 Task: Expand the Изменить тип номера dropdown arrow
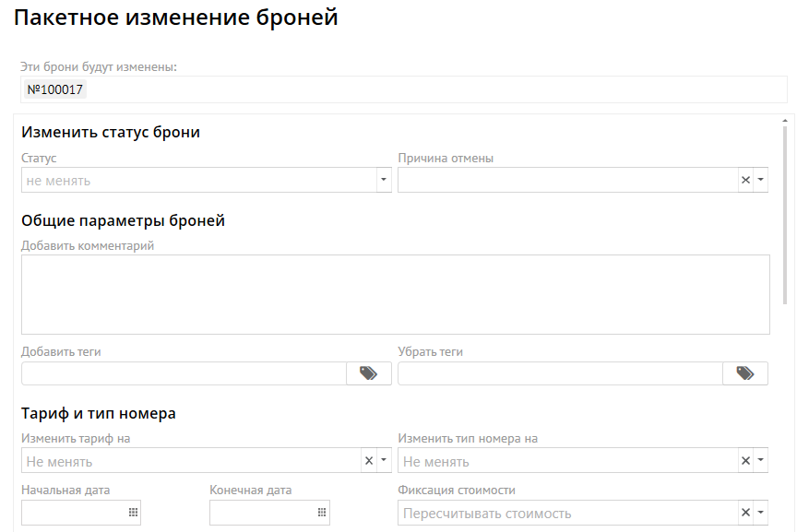[x=760, y=461]
